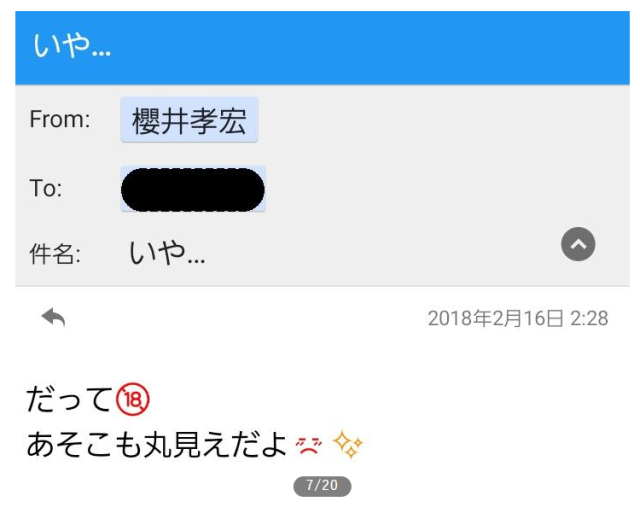Click the sad face emoji in message
The image size is (640, 519).
pos(309,446)
